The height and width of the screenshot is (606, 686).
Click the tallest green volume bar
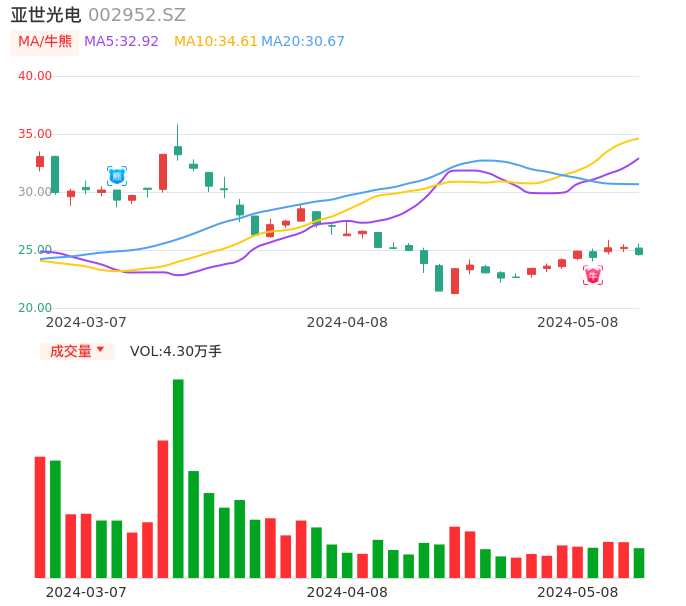tap(178, 478)
